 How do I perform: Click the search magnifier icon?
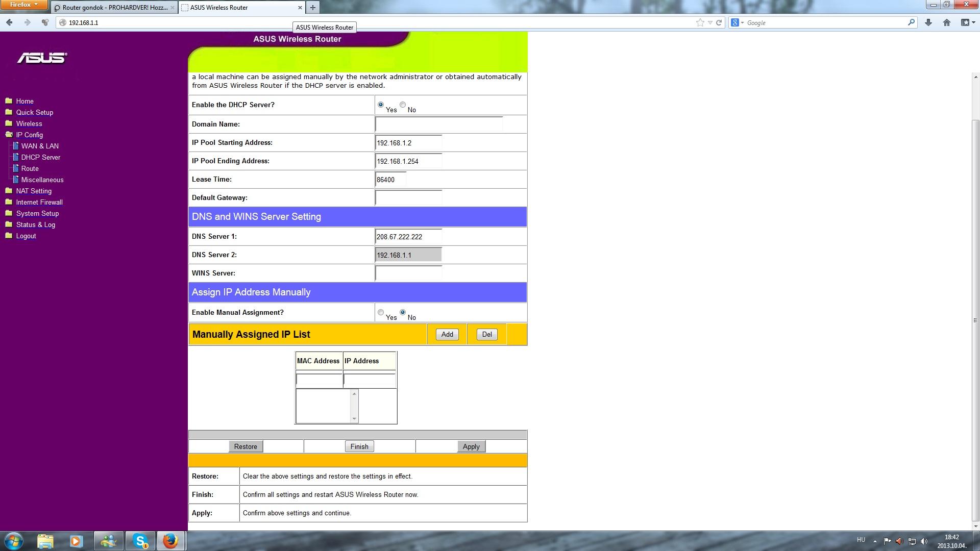(x=911, y=22)
